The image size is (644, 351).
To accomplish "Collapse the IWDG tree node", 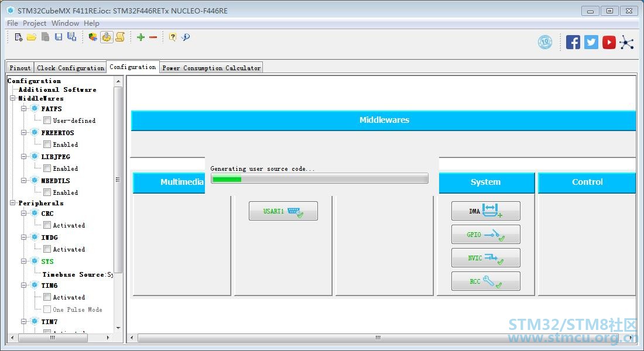I will (x=24, y=237).
